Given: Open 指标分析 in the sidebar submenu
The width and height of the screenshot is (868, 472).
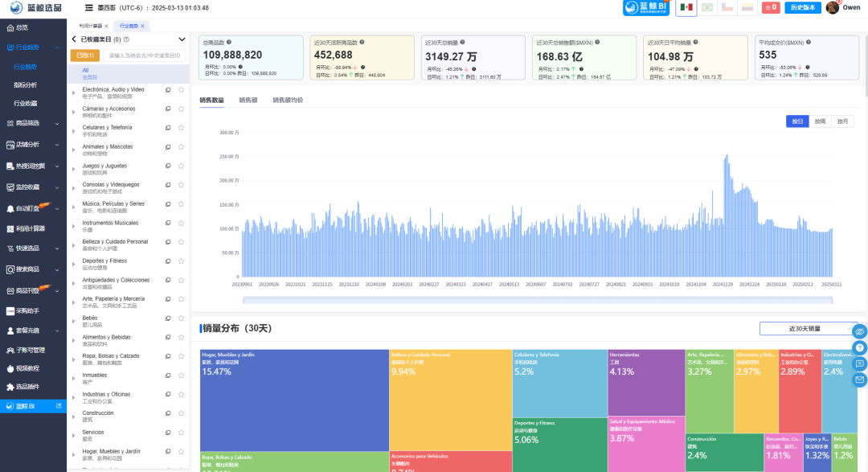Looking at the screenshot, I should tap(26, 85).
